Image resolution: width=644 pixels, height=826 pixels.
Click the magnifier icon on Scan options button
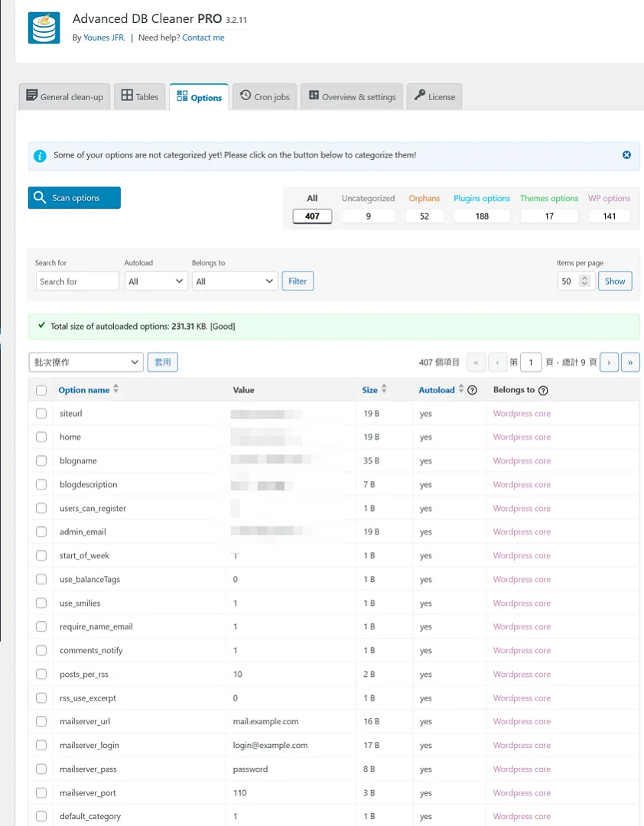tap(39, 197)
